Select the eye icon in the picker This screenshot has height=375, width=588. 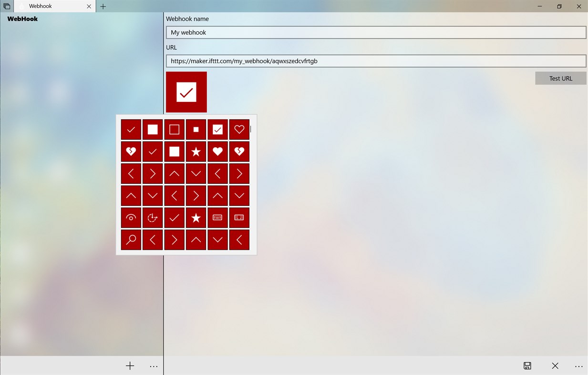(x=131, y=218)
